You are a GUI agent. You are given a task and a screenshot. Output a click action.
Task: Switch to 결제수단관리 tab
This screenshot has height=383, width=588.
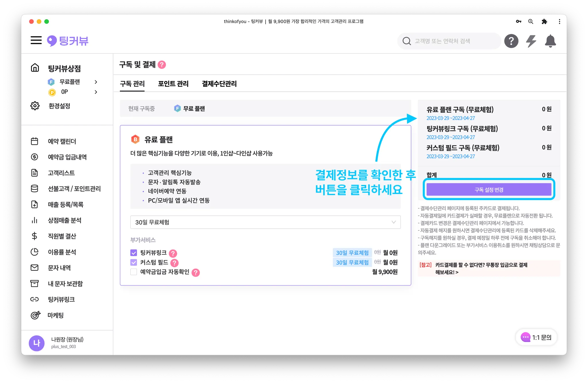219,84
